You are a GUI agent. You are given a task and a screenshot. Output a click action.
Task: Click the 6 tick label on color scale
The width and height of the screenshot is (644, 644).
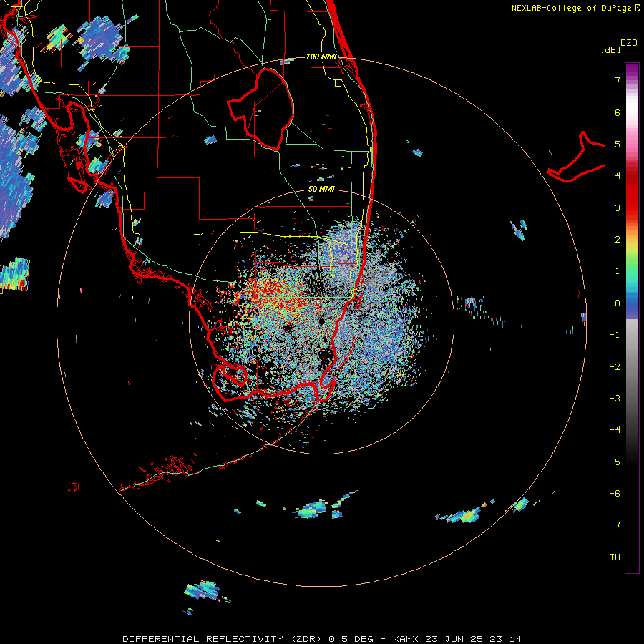[618, 112]
